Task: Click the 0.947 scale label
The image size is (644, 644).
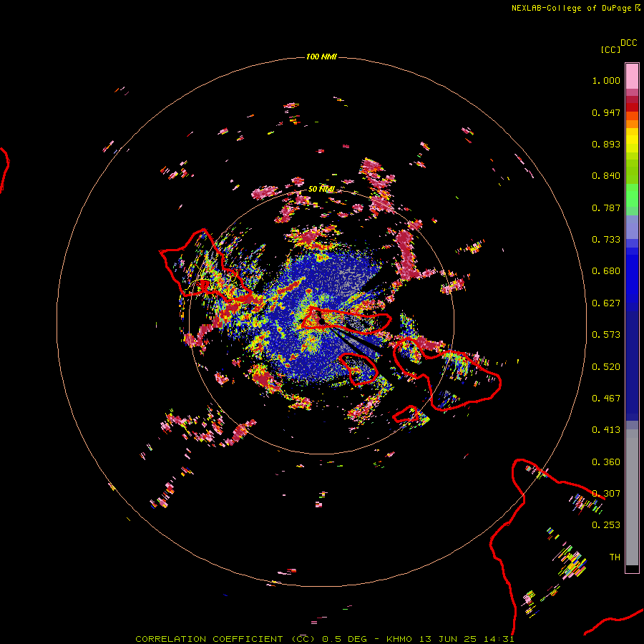Action: pos(606,112)
